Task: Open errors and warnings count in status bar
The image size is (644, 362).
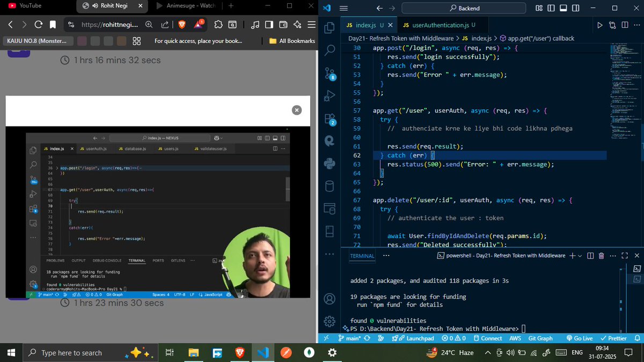Action: coord(453,338)
